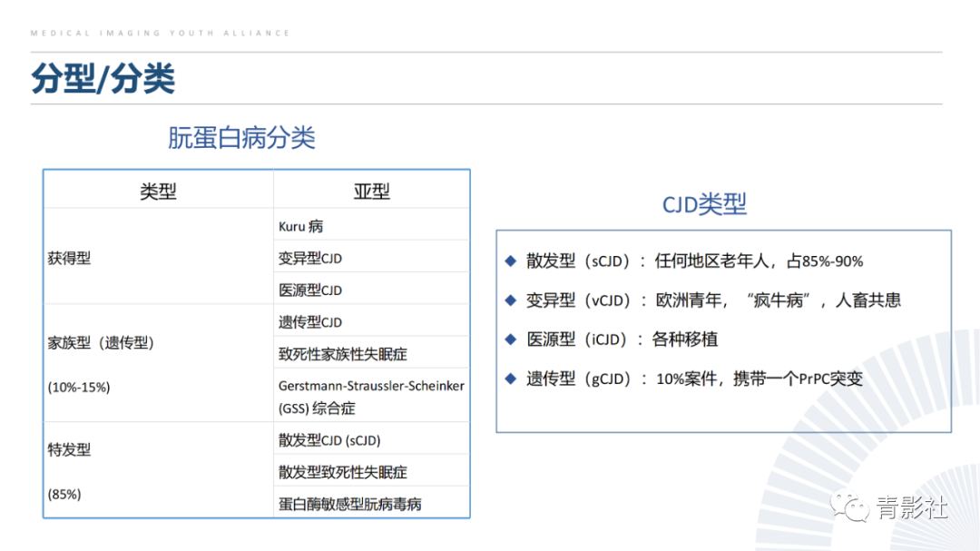Click the diamond bullet before 散发型

(x=511, y=261)
